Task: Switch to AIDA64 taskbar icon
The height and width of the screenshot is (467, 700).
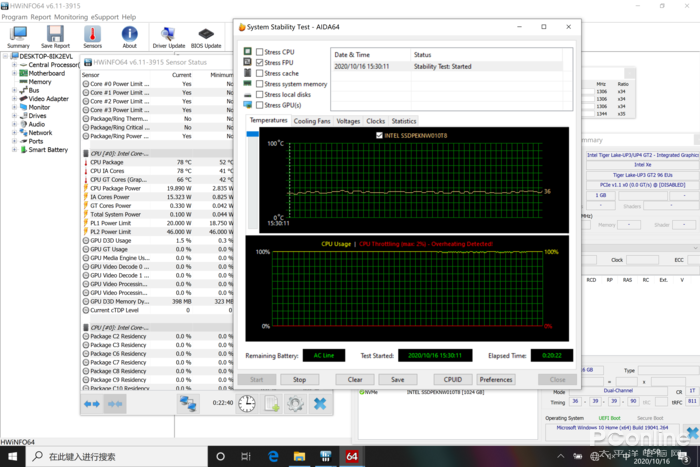Action: [x=352, y=456]
